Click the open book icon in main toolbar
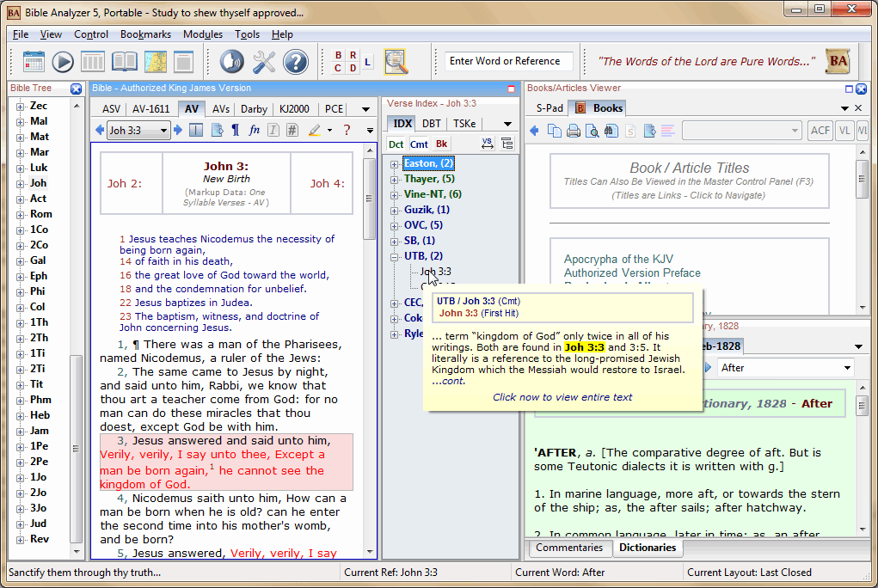 click(125, 62)
